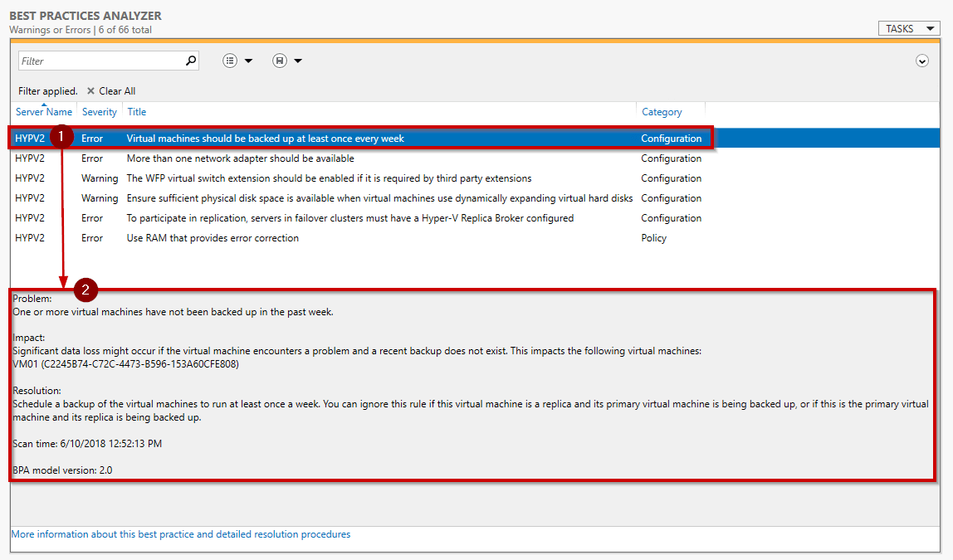The image size is (953, 560).
Task: Select row 'More than one network adapter should be available'
Action: point(475,158)
